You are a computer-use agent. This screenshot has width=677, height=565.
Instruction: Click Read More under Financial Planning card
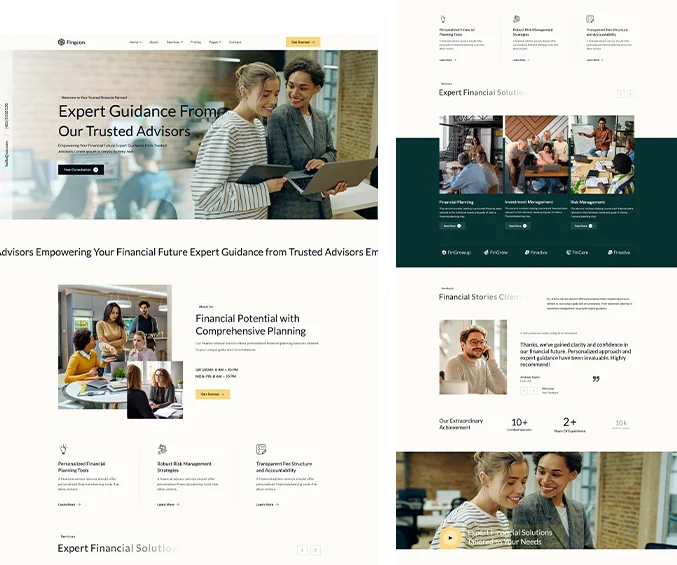pos(452,226)
